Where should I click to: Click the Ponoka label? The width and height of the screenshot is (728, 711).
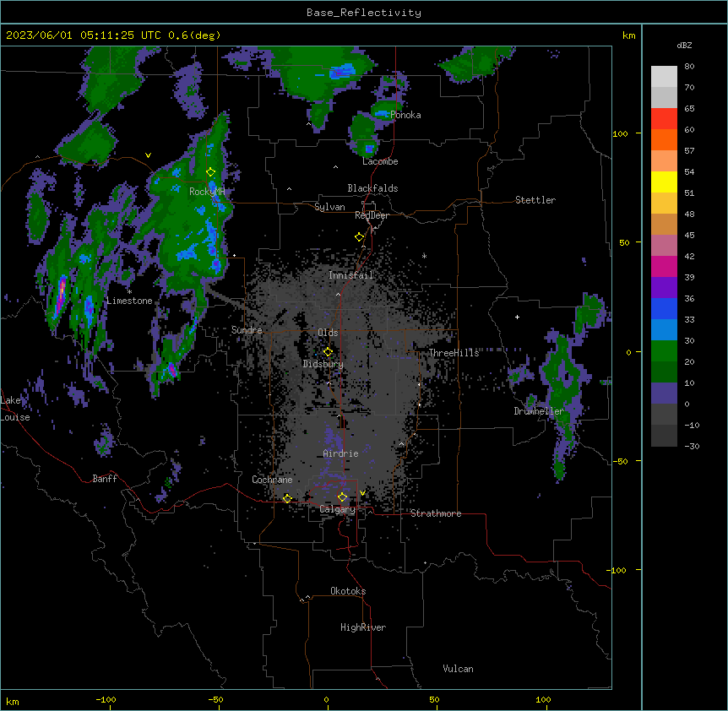point(405,115)
